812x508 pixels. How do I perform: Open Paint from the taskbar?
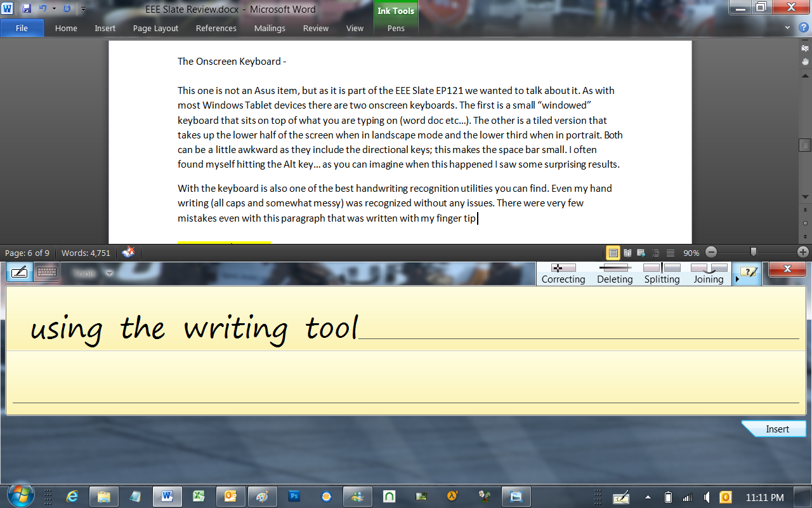[262, 497]
